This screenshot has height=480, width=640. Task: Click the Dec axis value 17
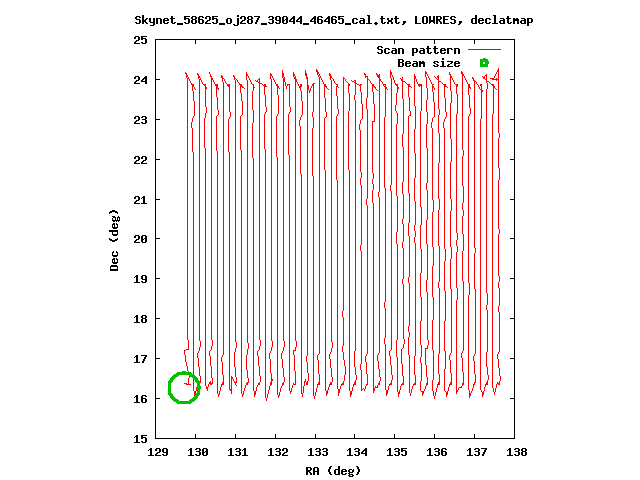pyautogui.click(x=140, y=359)
